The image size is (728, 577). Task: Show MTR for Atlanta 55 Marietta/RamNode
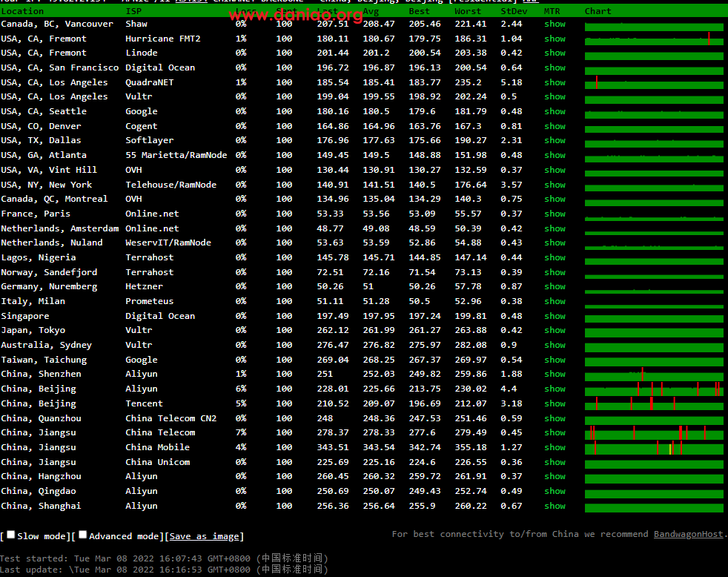coord(555,155)
